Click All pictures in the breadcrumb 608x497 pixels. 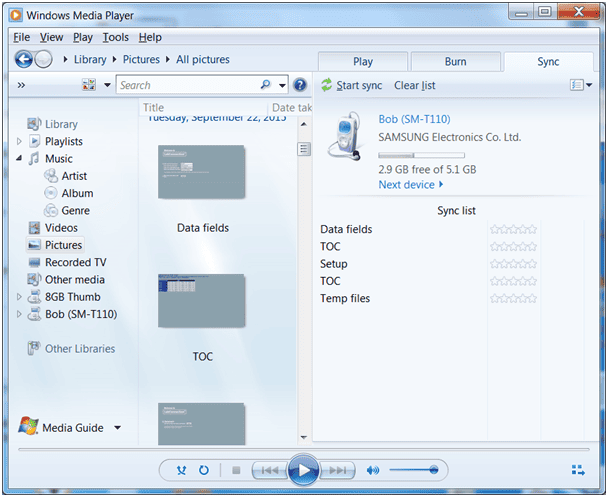tap(203, 59)
